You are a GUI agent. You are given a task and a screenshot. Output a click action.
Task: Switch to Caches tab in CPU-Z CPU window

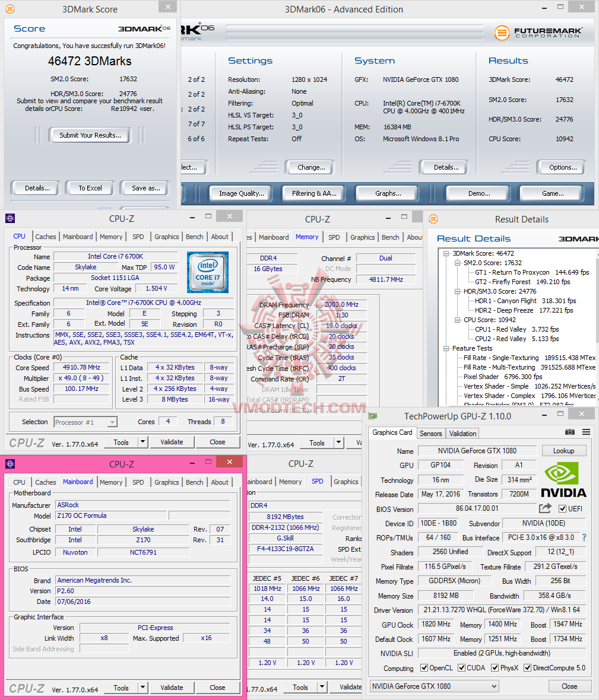coord(46,237)
